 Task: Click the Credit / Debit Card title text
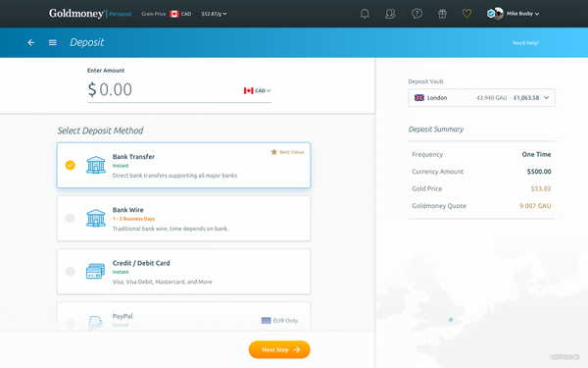[x=141, y=263]
